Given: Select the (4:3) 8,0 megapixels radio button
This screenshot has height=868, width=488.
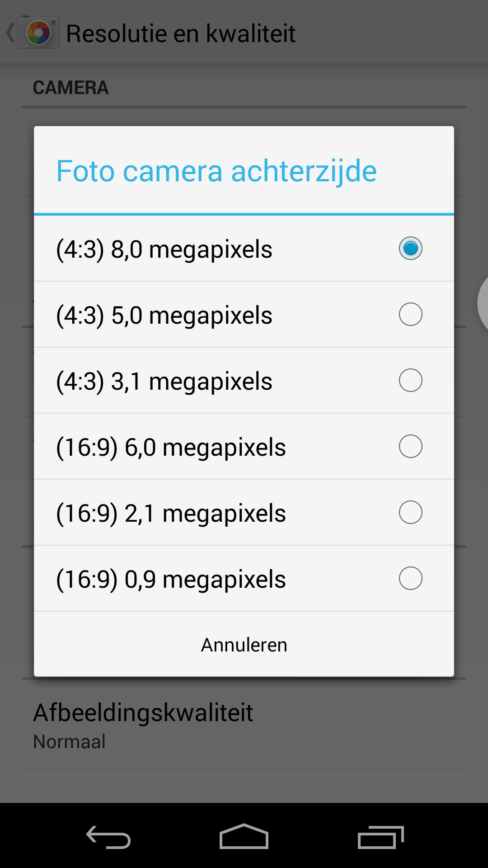Looking at the screenshot, I should pos(410,248).
